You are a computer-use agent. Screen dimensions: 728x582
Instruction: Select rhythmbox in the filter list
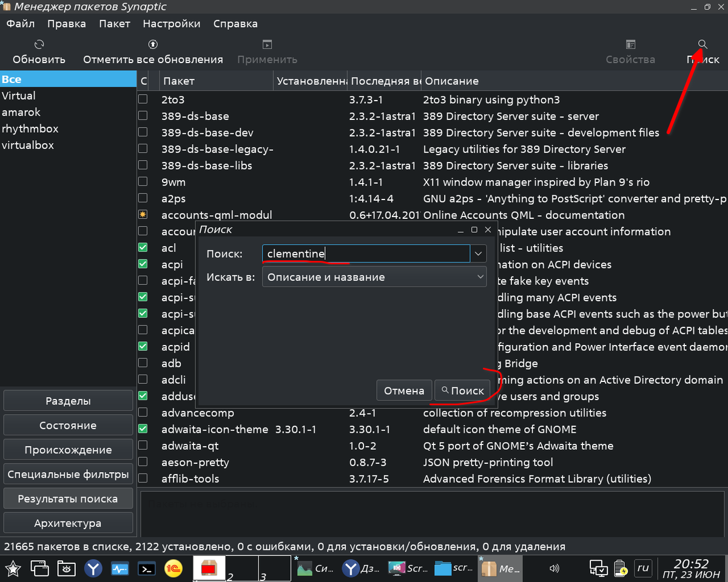(68, 129)
